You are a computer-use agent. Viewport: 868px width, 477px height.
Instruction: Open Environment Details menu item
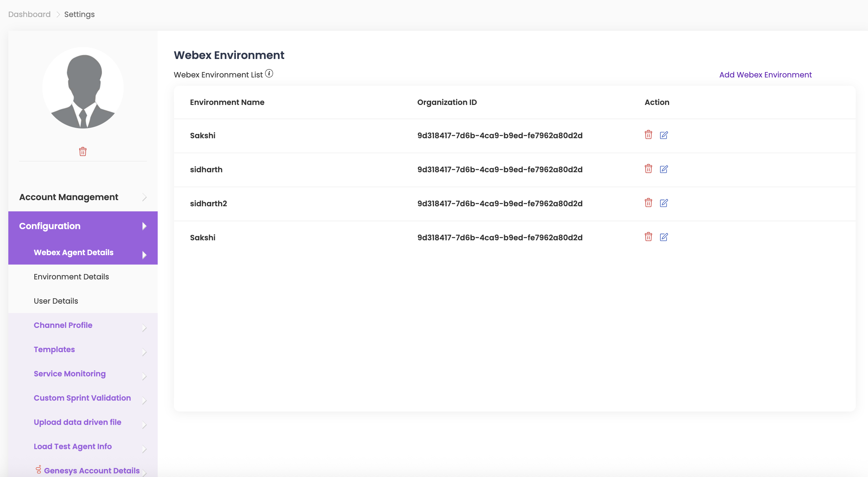pyautogui.click(x=71, y=277)
